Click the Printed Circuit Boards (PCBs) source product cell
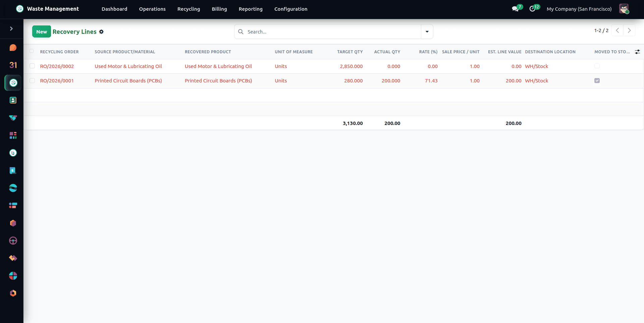The width and height of the screenshot is (644, 323). (128, 81)
